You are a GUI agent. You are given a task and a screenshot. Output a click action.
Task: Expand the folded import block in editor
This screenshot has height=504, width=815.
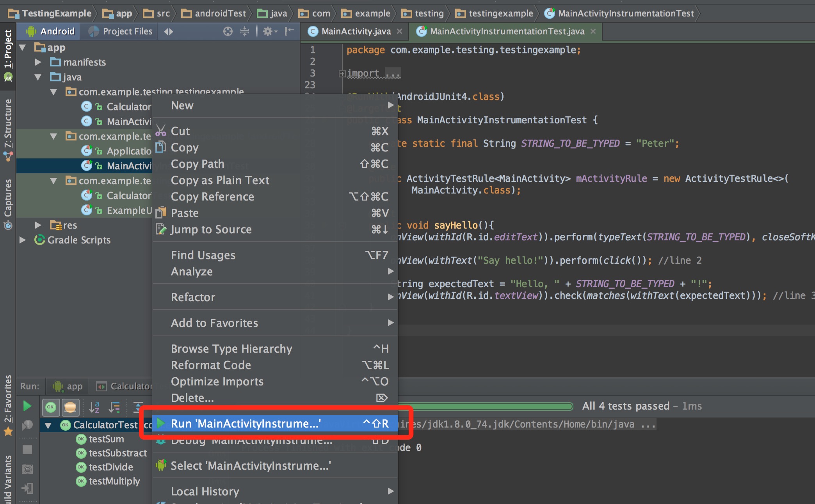342,73
